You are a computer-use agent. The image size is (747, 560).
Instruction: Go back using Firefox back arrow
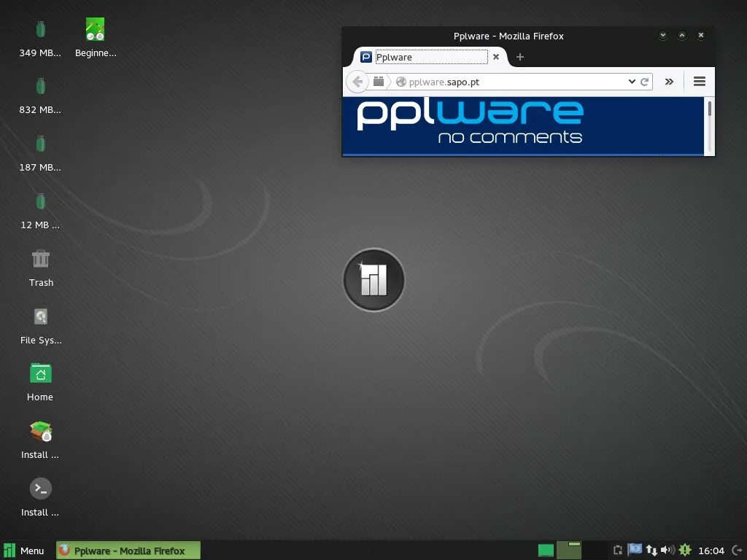click(x=357, y=82)
